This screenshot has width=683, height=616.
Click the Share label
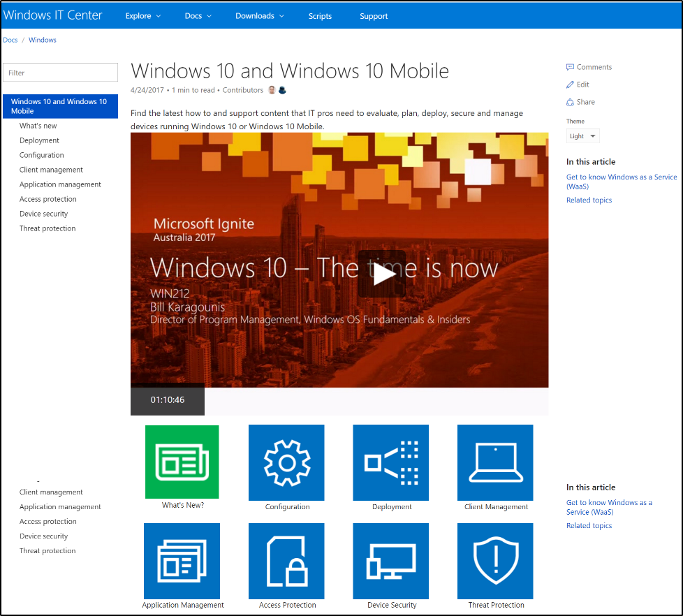(x=586, y=102)
